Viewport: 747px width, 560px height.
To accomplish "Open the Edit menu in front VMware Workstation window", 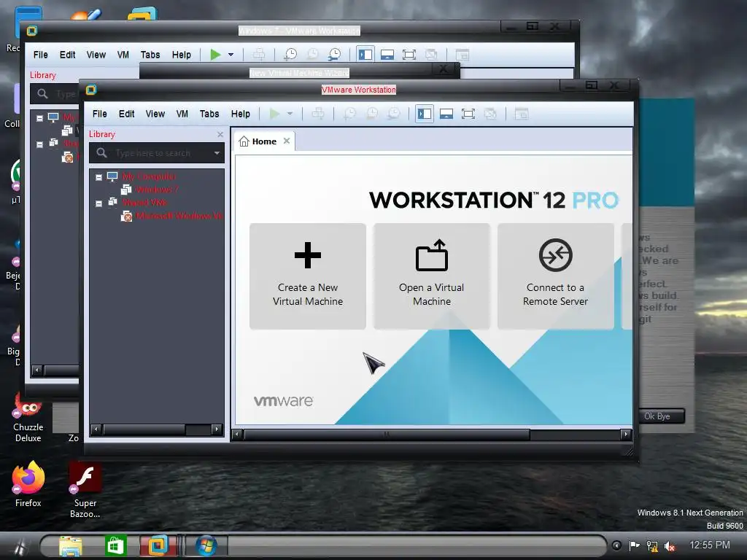I will click(x=126, y=114).
